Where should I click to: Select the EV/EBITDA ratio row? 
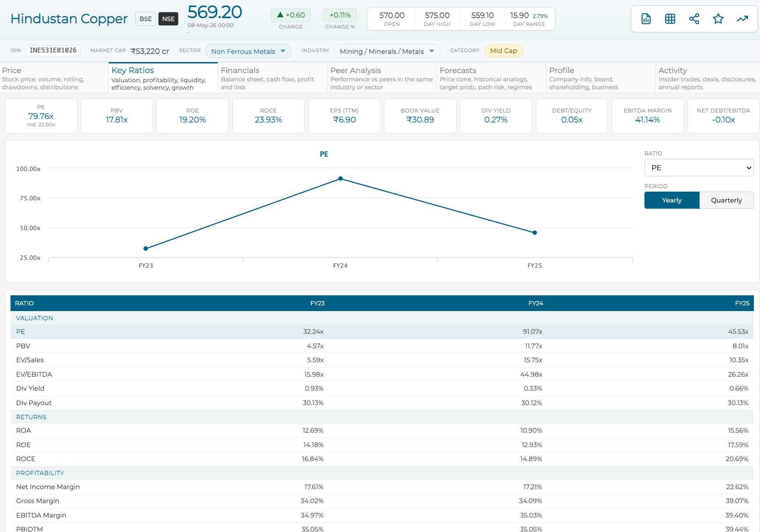(x=382, y=374)
